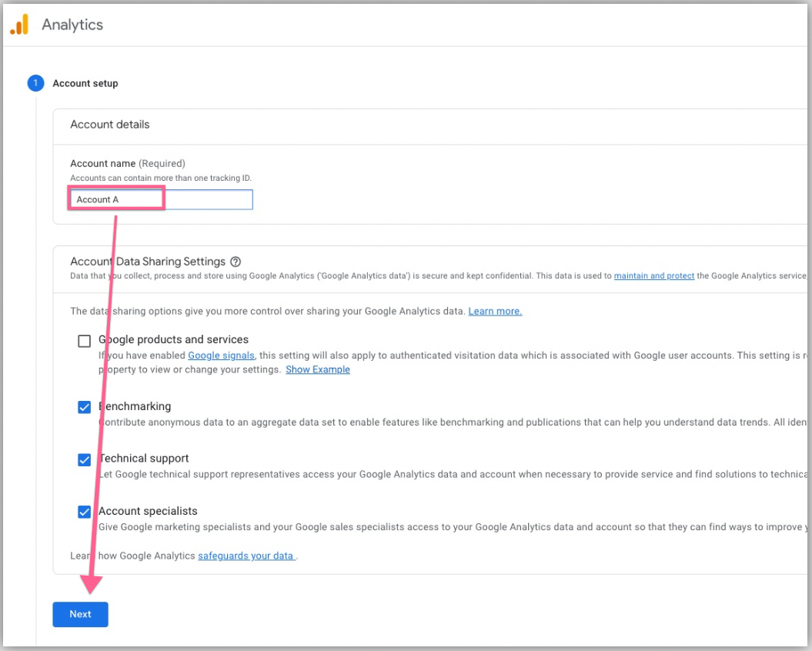Click the 'Account name (Required)' label
812x651 pixels.
tap(128, 163)
